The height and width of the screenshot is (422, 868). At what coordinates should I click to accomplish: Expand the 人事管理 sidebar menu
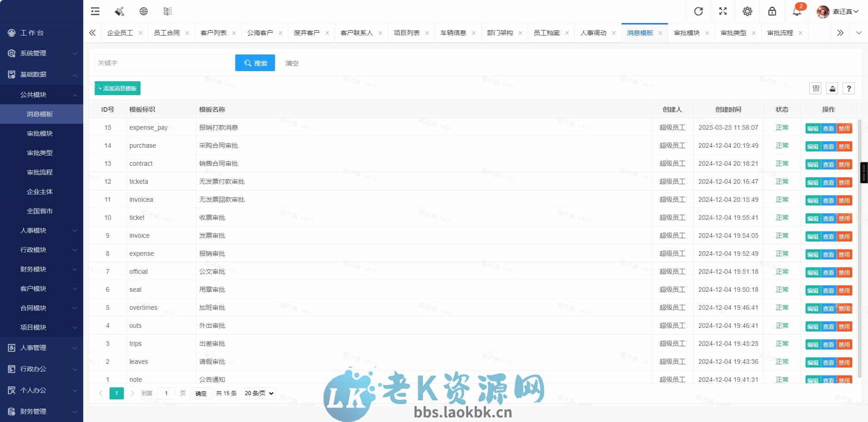point(42,348)
